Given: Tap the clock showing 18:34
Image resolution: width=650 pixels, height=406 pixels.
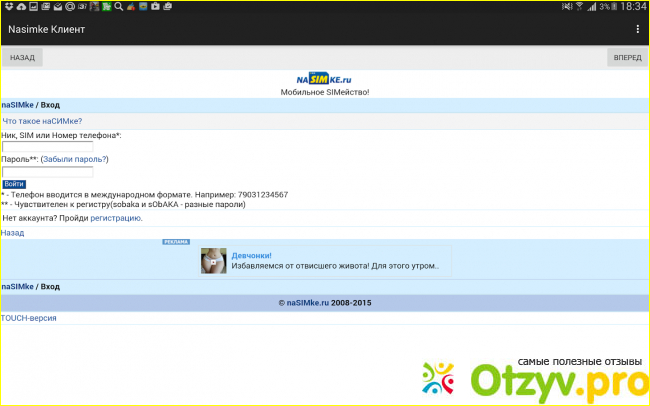Looking at the screenshot, I should coord(634,6).
